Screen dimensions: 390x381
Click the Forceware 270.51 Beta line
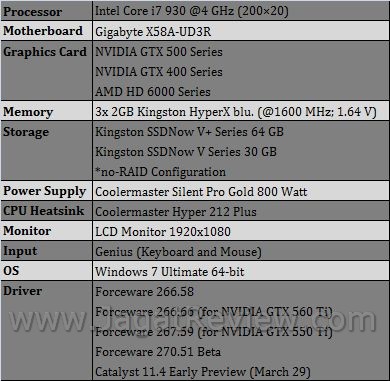[158, 352]
